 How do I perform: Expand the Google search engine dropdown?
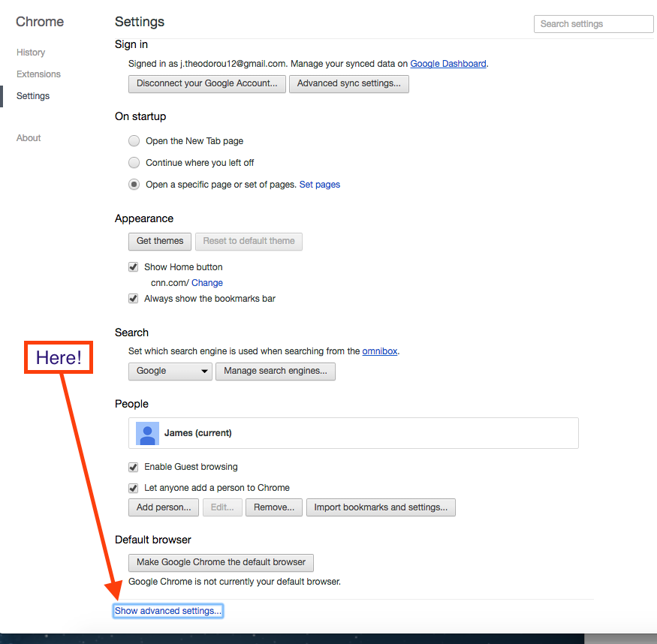click(170, 372)
